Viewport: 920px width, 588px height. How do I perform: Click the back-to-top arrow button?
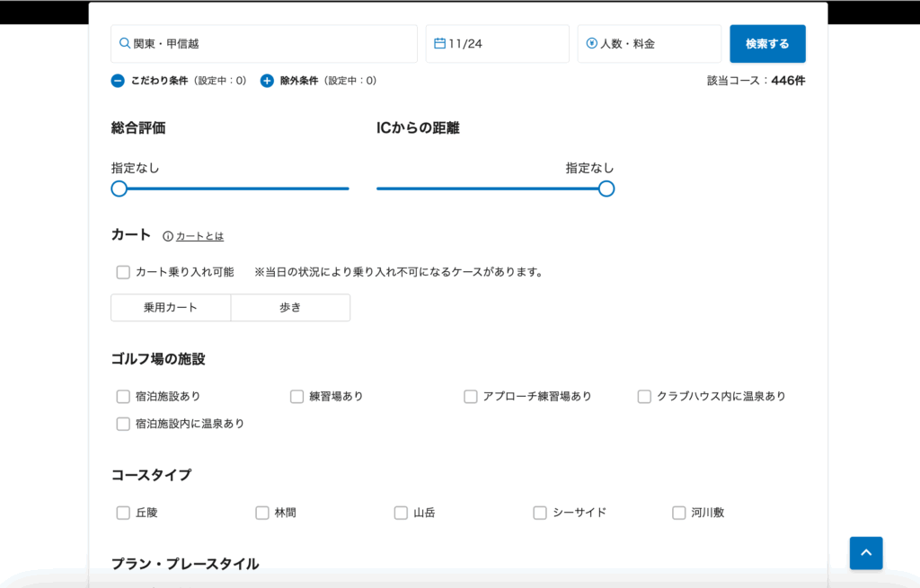(x=865, y=553)
